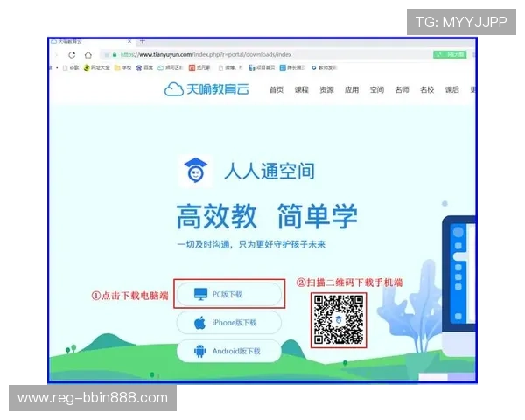Open the 名师 nav item
The width and height of the screenshot is (525, 420).
(x=402, y=90)
